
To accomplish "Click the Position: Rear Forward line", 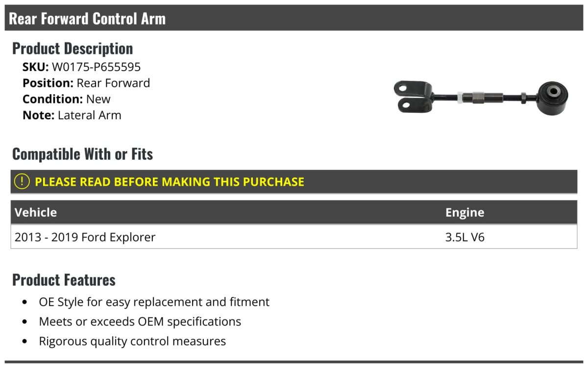I will tap(86, 83).
